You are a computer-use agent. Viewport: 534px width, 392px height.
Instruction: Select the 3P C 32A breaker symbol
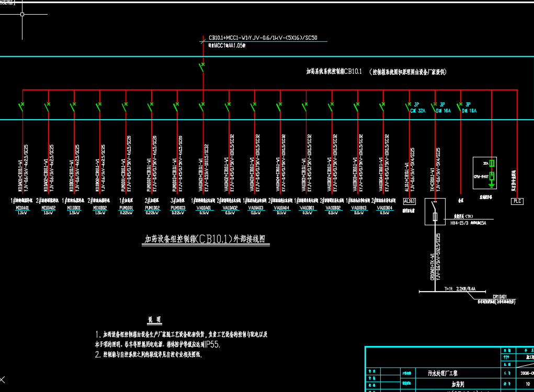[x=408, y=107]
